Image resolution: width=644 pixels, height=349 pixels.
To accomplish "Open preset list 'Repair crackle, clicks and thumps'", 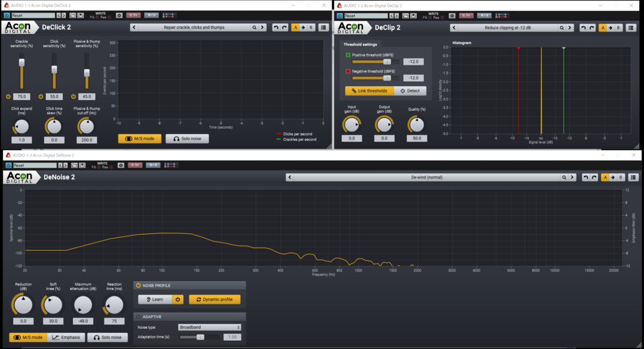I will point(194,28).
